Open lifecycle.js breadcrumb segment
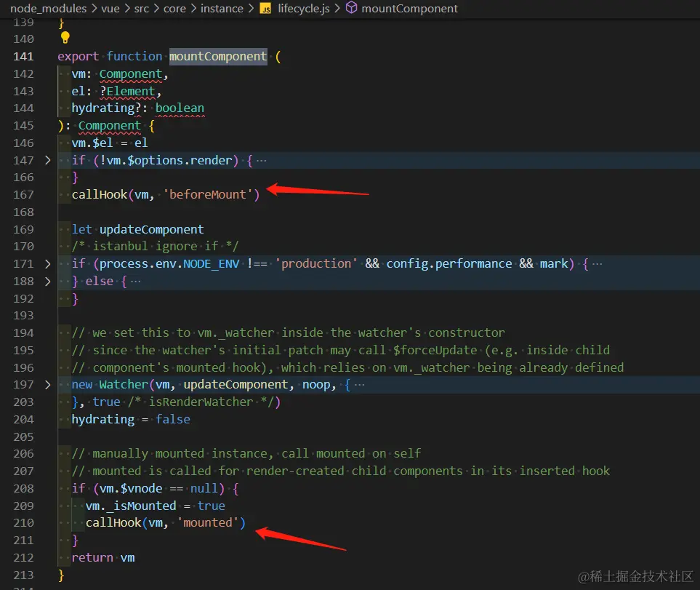The width and height of the screenshot is (700, 590). 304,9
